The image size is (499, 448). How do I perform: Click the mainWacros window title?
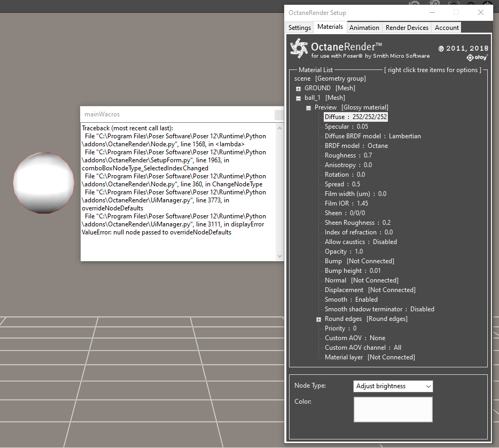coord(102,114)
